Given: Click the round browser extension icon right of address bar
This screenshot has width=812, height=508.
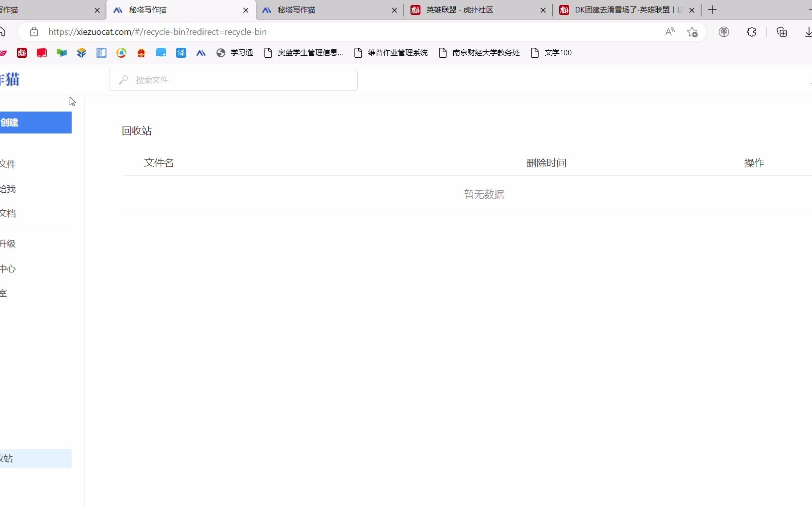Looking at the screenshot, I should (724, 32).
